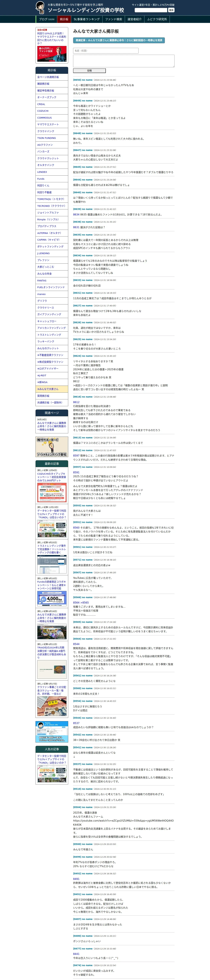Click the 2,000円分 campaign thumbnail

52,493
